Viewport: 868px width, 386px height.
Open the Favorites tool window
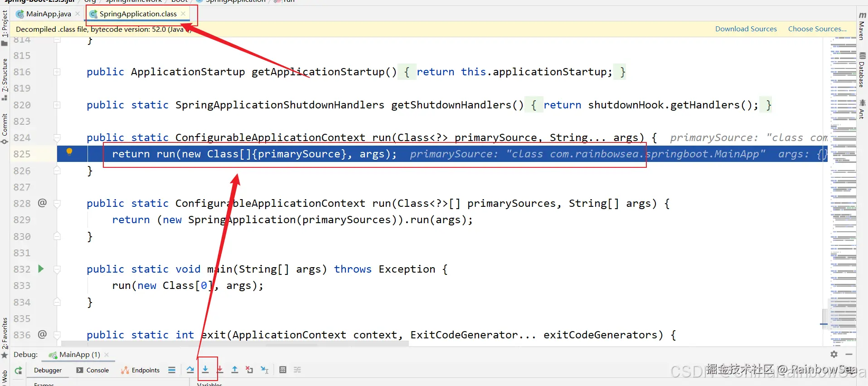[5, 337]
